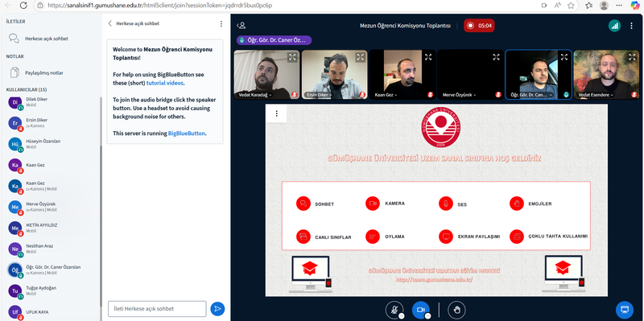Click the user list vertical scrollbar
The height and width of the screenshot is (321, 644).
pyautogui.click(x=101, y=205)
